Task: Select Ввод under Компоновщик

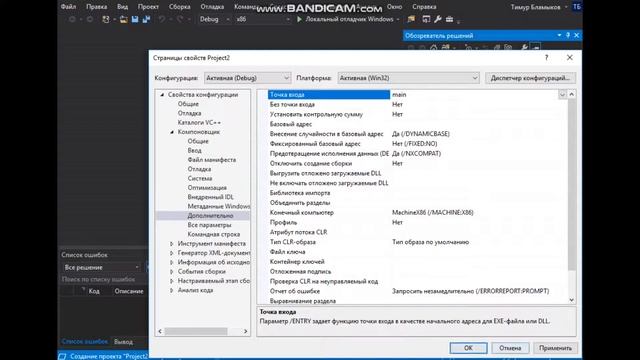Action: point(194,151)
